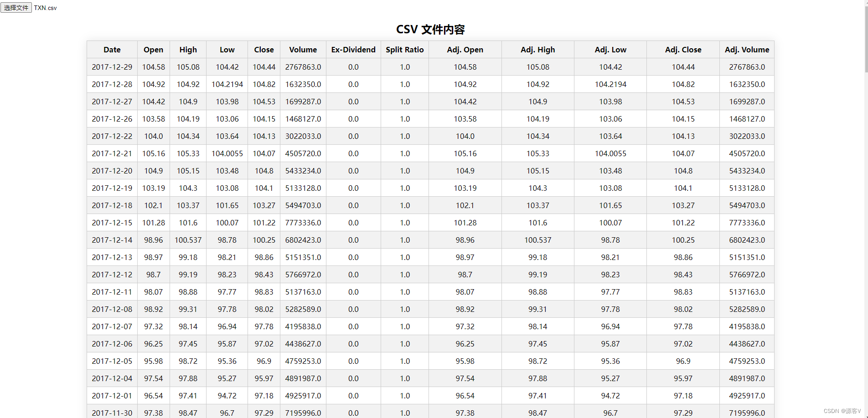868x418 pixels.
Task: Click the TXN.csv file name label
Action: (46, 8)
